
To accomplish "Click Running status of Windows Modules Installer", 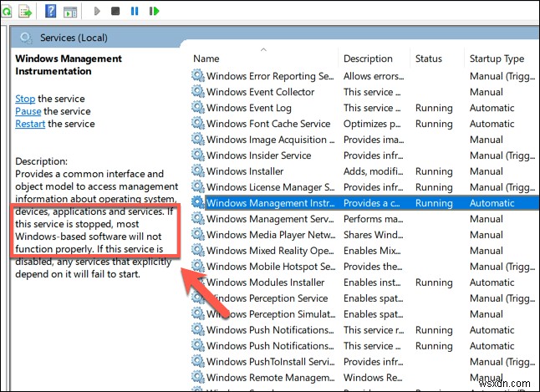I will [434, 283].
